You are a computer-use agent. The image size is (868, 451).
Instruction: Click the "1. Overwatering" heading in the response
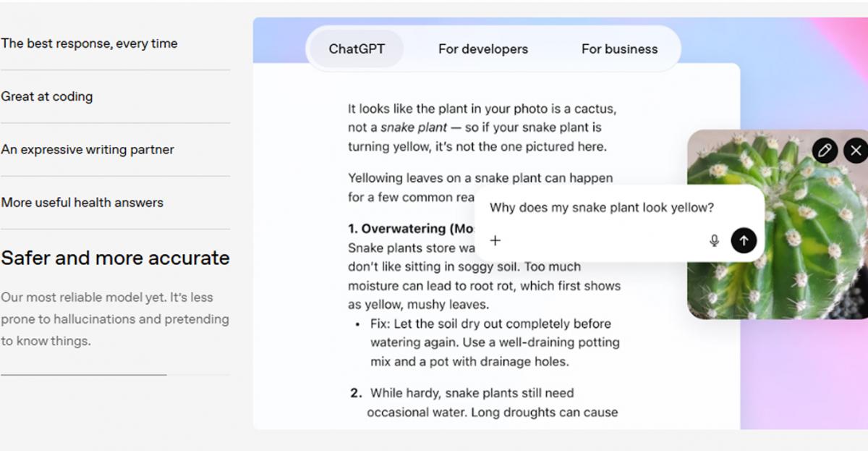pyautogui.click(x=410, y=229)
